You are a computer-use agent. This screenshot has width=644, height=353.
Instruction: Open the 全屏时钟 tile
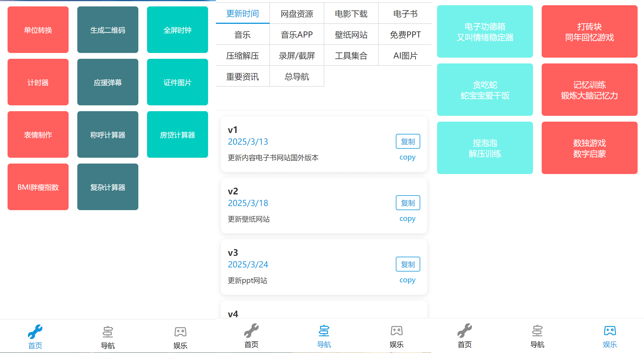pos(178,30)
